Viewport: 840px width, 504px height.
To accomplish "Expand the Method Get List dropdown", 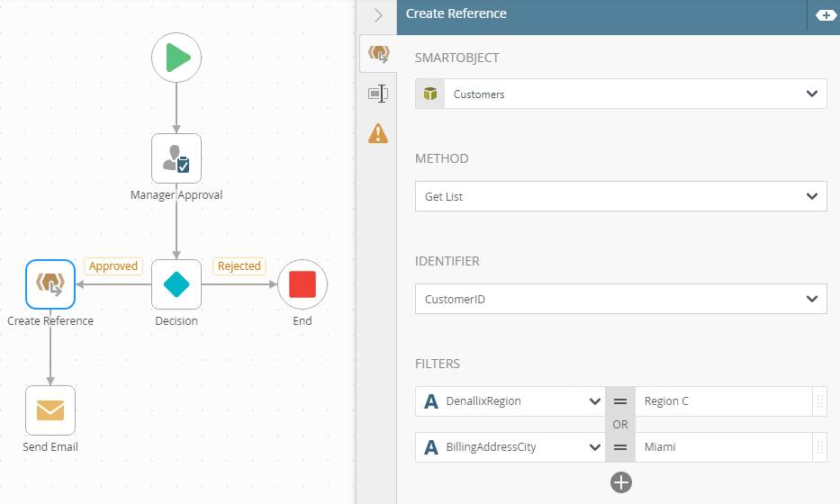I will [621, 195].
